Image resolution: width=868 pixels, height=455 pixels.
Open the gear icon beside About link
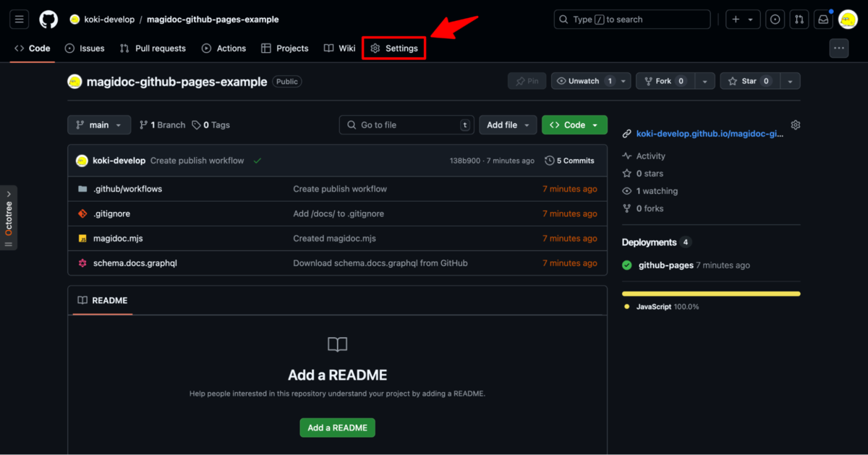pos(796,125)
